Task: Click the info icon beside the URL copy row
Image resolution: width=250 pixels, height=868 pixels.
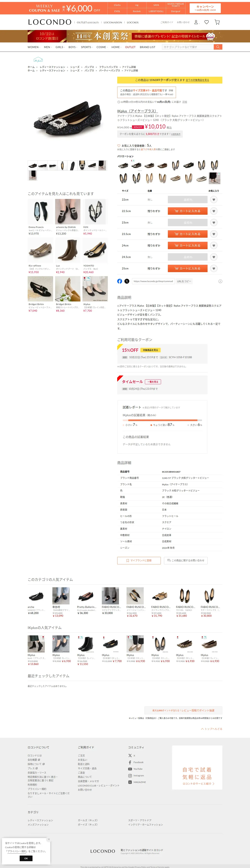Action: pos(220,281)
